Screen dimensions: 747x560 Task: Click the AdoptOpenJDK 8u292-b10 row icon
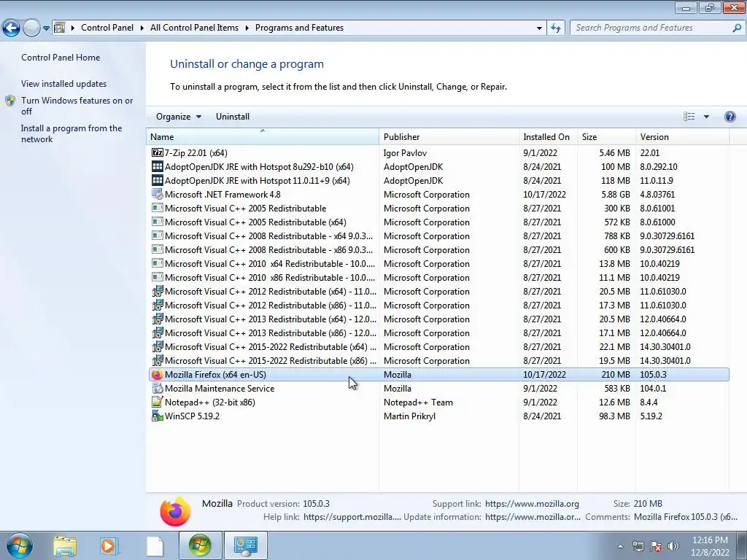pos(158,167)
